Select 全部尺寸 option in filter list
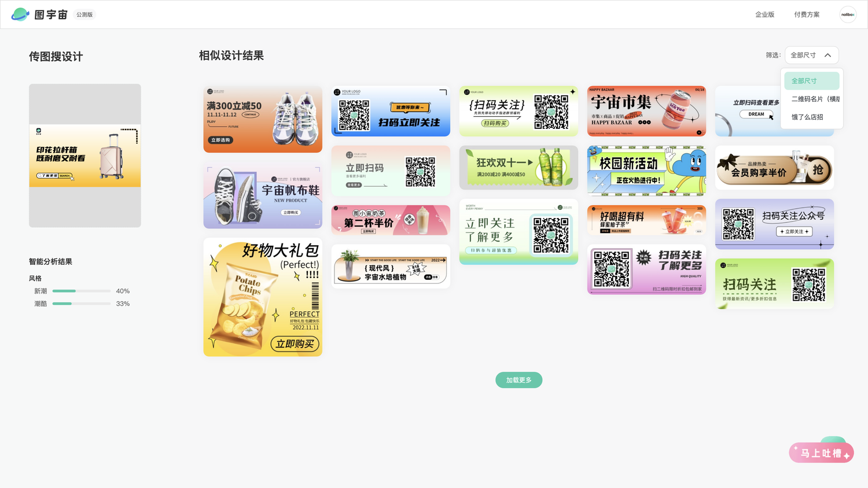The height and width of the screenshot is (488, 868). 811,81
